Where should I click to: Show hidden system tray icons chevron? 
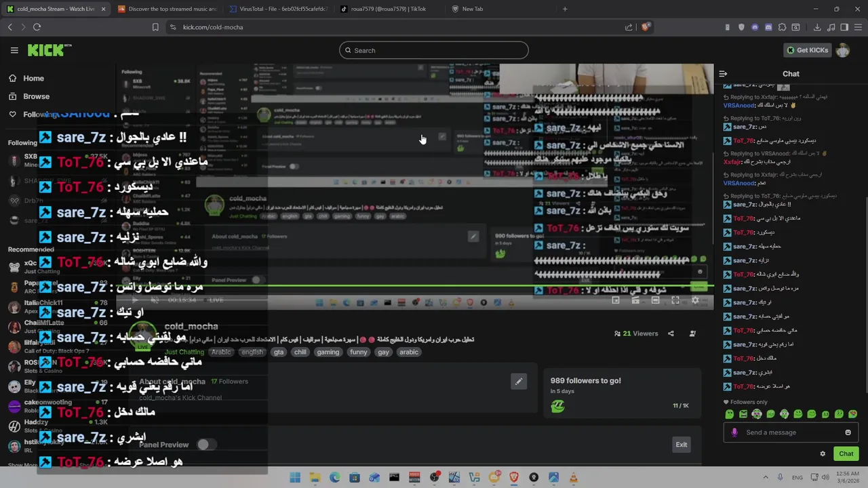point(766,477)
